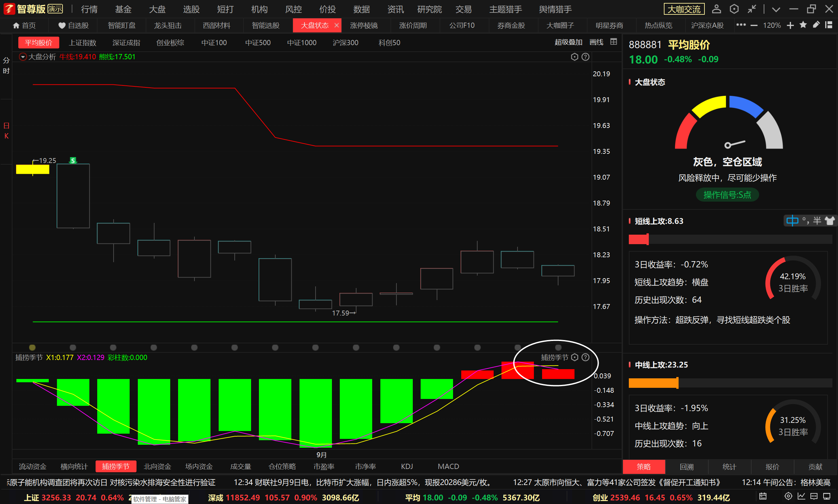This screenshot has width=838, height=504.
Task: Select the 中证500 index toggle
Action: pyautogui.click(x=258, y=43)
